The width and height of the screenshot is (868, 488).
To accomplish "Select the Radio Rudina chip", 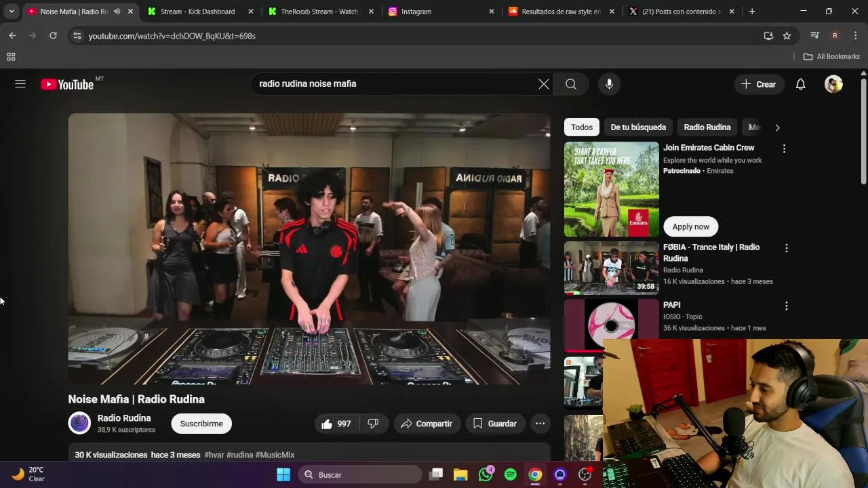I will point(707,127).
